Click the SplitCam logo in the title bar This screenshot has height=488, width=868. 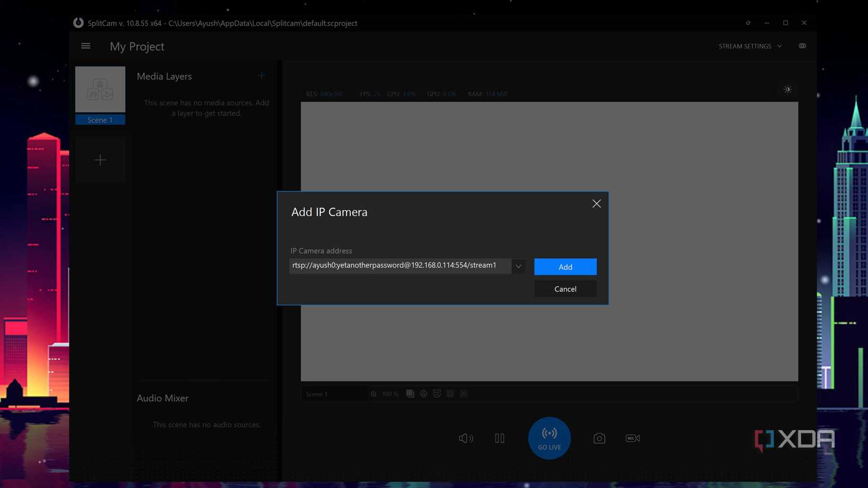click(x=78, y=23)
